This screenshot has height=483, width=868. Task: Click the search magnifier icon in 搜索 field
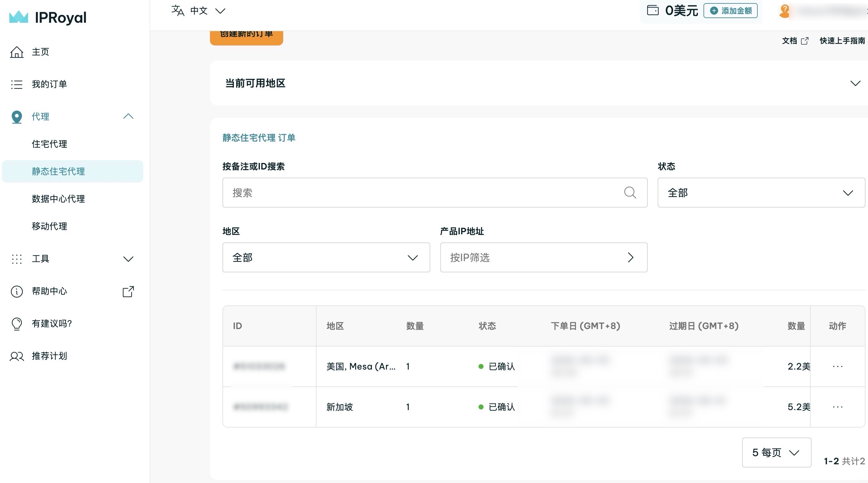click(630, 193)
